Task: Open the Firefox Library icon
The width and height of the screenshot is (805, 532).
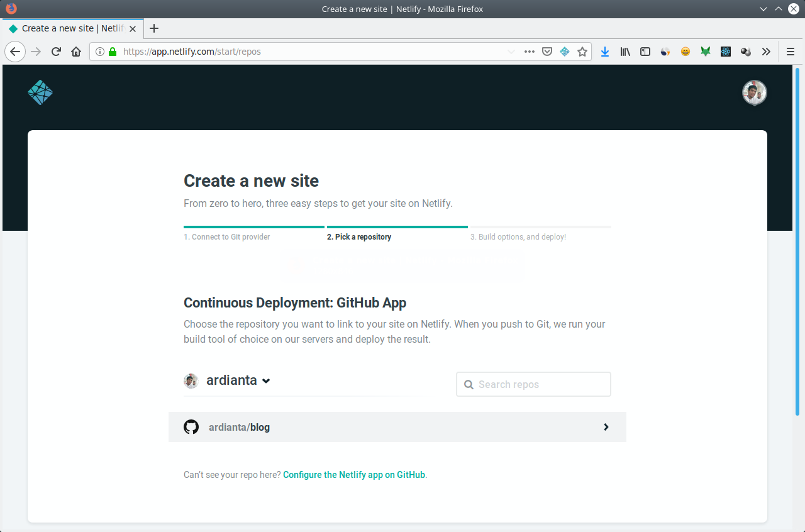Action: pyautogui.click(x=625, y=51)
